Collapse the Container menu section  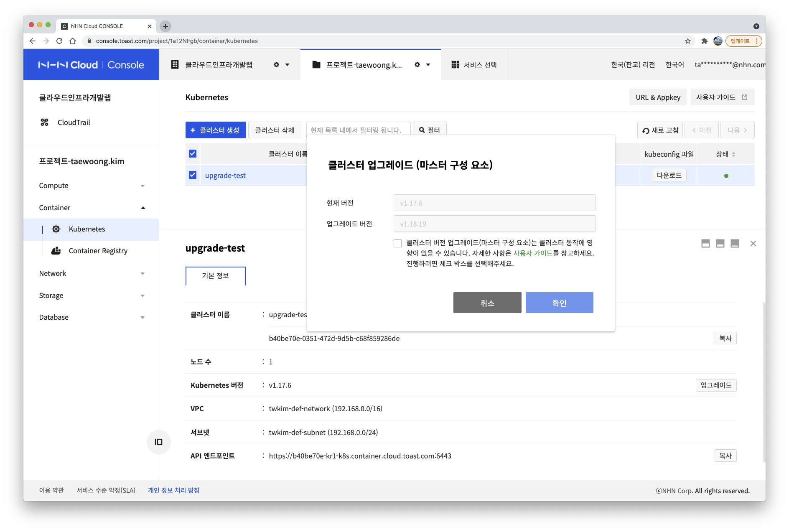(x=143, y=208)
